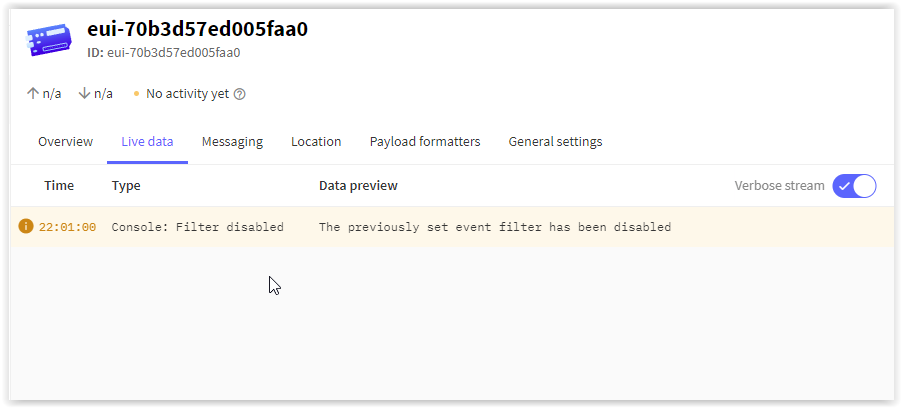The height and width of the screenshot is (408, 902).
Task: Click the device ID text eui-70b3d57ed005faa0
Action: click(174, 53)
